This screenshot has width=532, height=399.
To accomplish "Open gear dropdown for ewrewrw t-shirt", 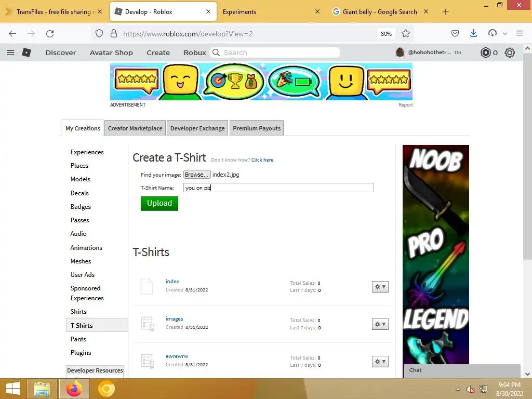I will [x=380, y=362].
